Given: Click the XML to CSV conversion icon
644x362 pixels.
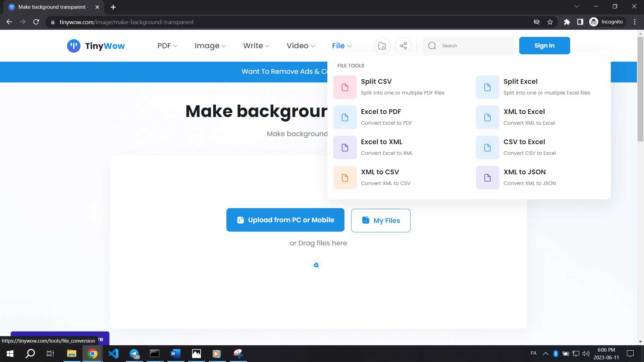Looking at the screenshot, I should [x=344, y=177].
